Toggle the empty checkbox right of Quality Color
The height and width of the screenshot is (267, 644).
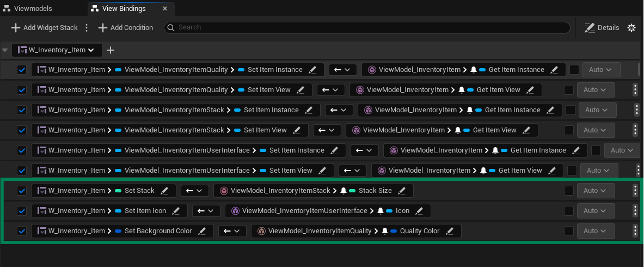tap(569, 231)
